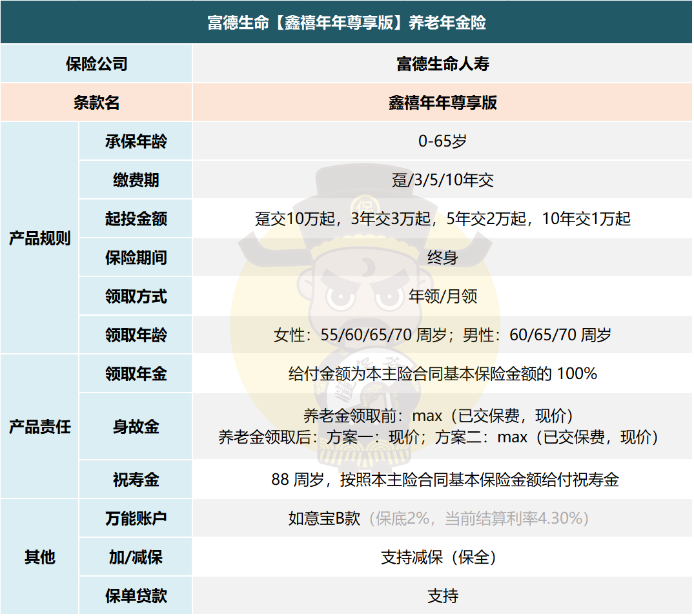Screen dimensions: 694x616
Task: Select the 养老金领取后：方案一 line
Action: click(438, 437)
